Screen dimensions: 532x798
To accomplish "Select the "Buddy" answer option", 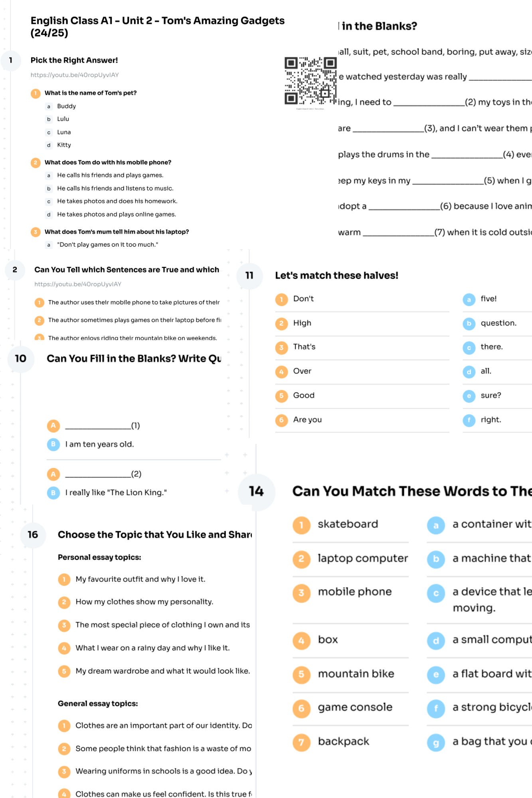I will (66, 106).
